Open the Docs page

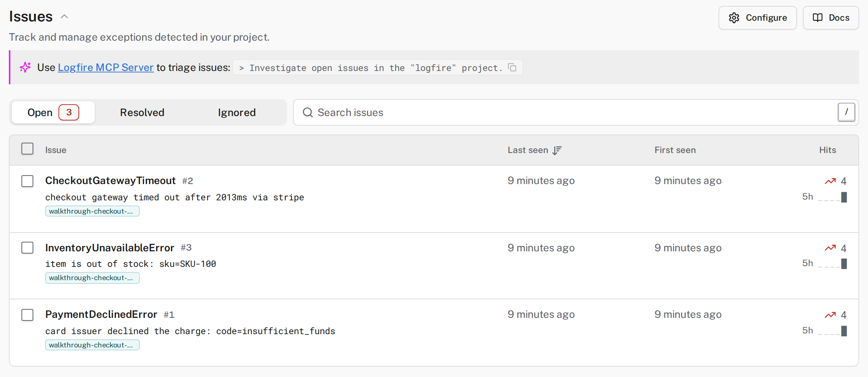pos(831,18)
